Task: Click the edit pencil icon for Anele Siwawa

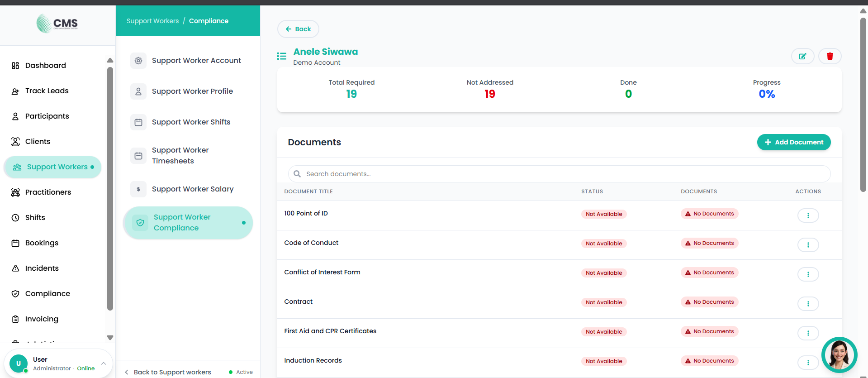Action: pyautogui.click(x=802, y=56)
